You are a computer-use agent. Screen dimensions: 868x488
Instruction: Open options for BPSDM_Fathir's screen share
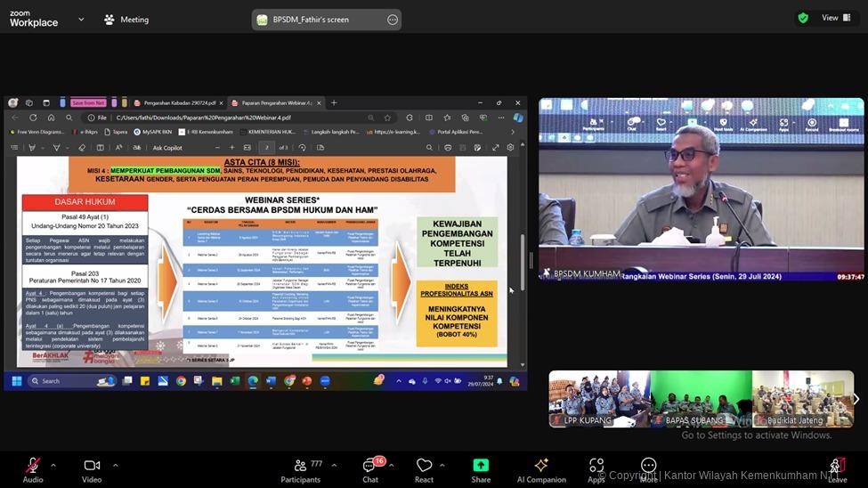tap(392, 20)
